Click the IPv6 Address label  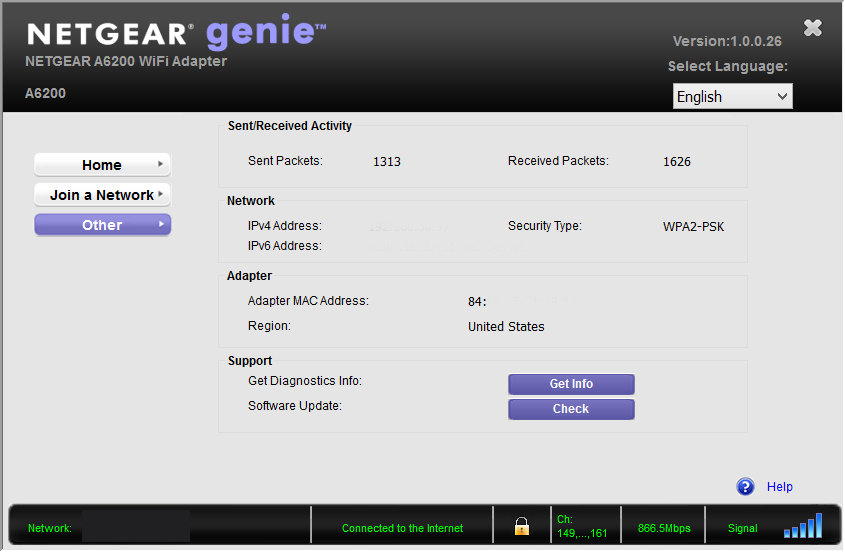coord(285,246)
